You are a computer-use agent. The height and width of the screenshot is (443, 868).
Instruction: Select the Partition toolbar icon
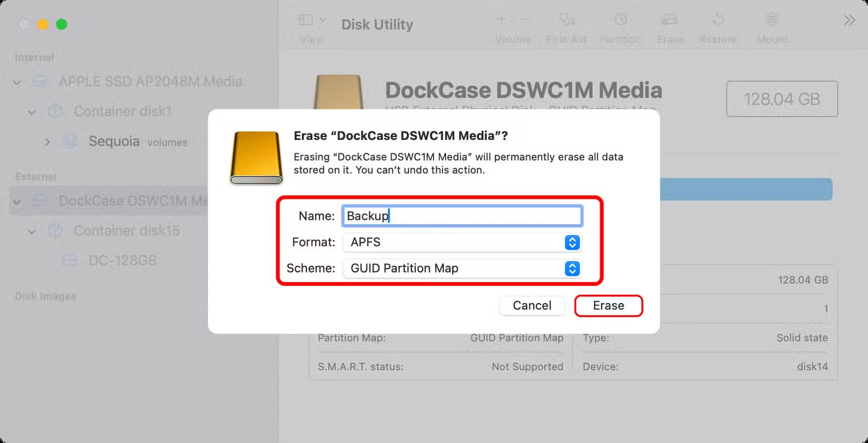coord(621,21)
